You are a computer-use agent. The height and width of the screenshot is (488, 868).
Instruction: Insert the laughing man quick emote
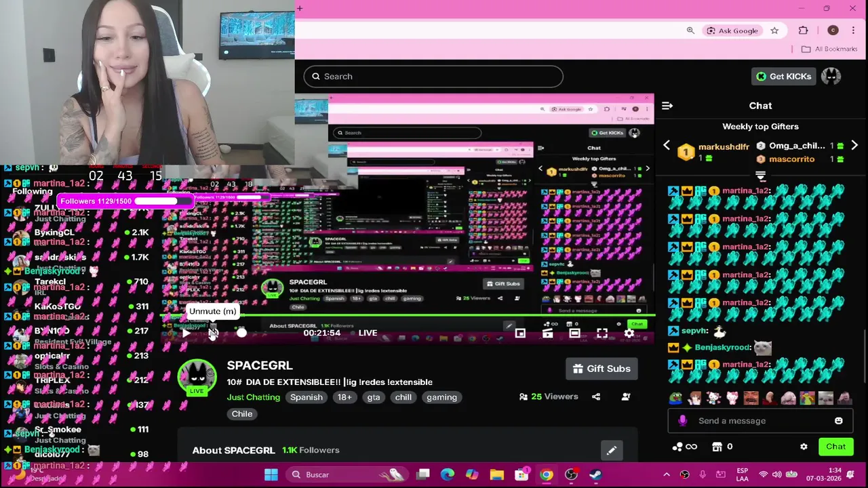pos(751,399)
